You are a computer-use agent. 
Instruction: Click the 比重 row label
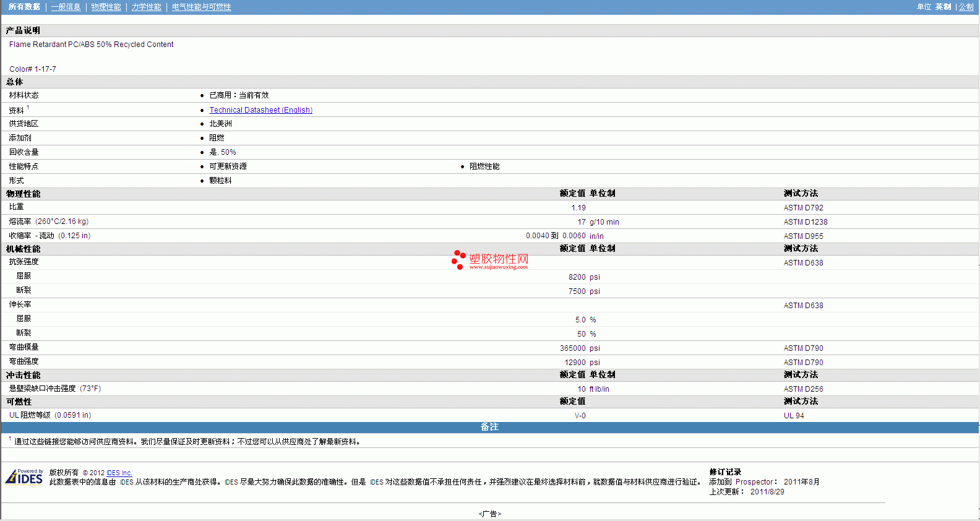pos(16,207)
